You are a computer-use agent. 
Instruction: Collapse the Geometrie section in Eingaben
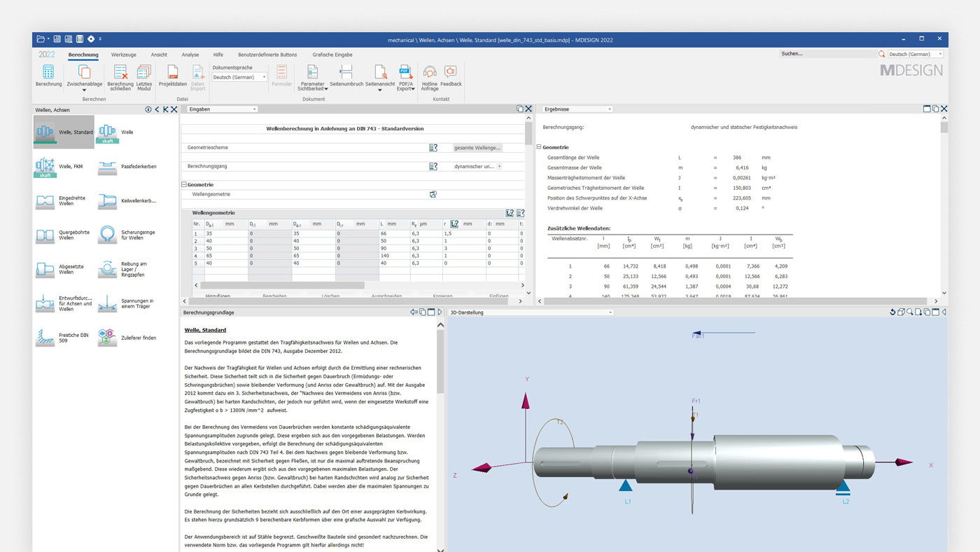(x=184, y=185)
